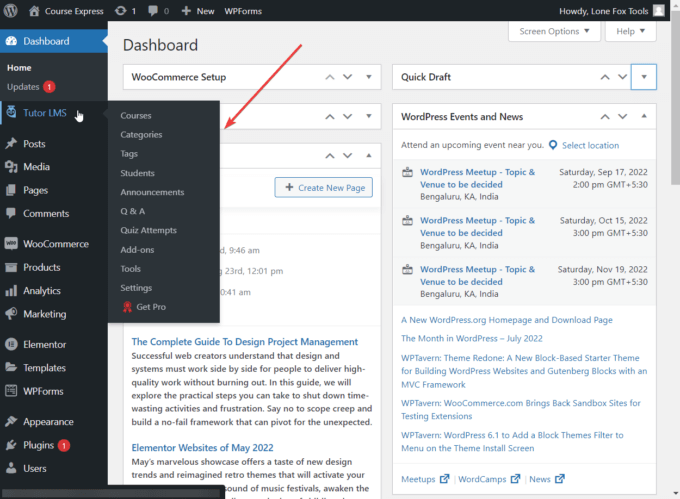Click the WordPress logo icon
680x499 pixels.
[x=10, y=11]
